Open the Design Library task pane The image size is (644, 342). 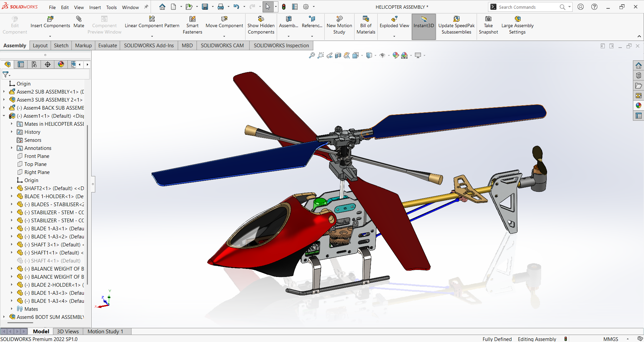pyautogui.click(x=639, y=75)
